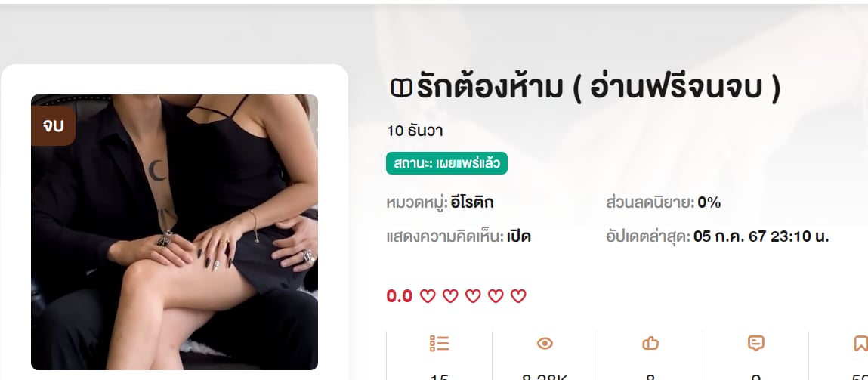Click the green สถานะ: เผยแพร่แล้ว badge

point(446,163)
